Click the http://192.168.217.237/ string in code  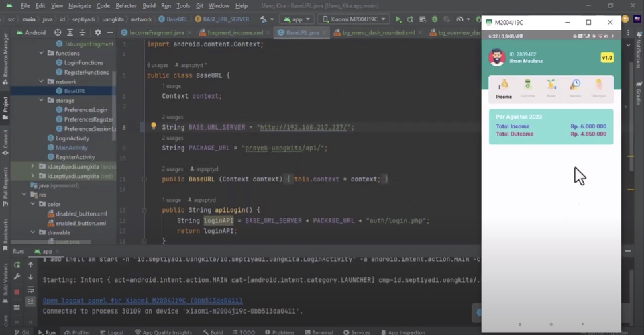tap(303, 127)
